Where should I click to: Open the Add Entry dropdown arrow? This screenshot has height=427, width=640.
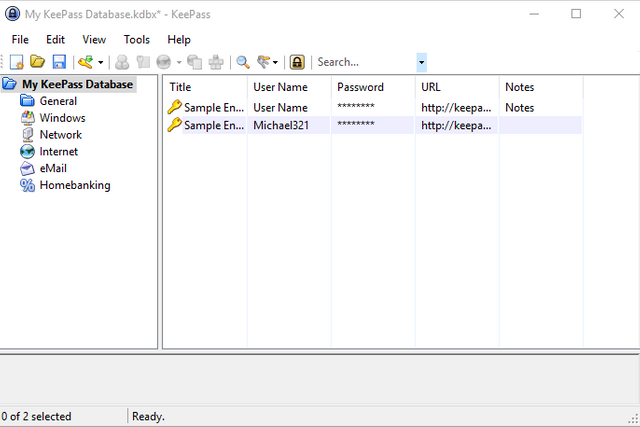(x=100, y=62)
